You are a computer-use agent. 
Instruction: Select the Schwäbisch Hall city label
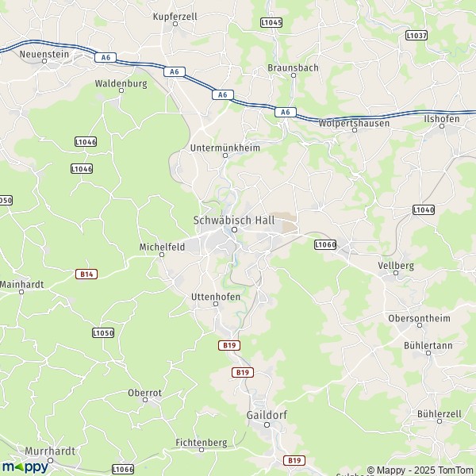[234, 221]
